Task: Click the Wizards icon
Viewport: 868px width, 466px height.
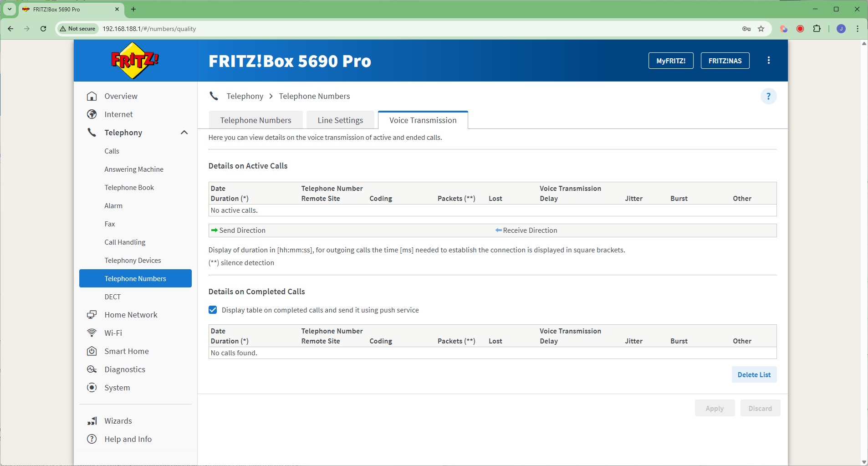Action: click(x=92, y=421)
